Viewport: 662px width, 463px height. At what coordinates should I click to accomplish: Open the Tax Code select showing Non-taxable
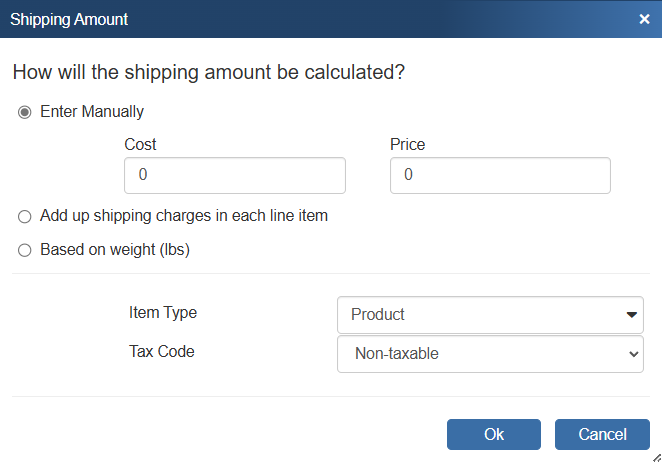tap(480, 353)
